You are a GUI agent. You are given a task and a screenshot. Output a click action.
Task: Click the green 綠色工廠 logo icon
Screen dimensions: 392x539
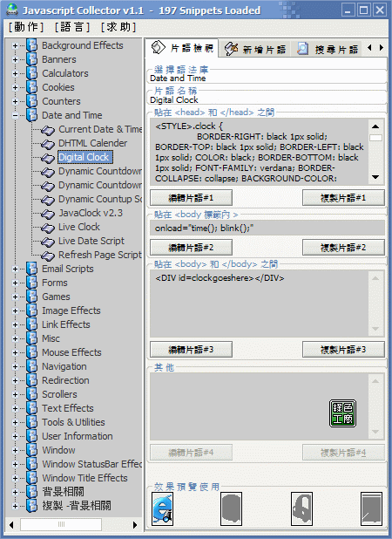point(342,413)
